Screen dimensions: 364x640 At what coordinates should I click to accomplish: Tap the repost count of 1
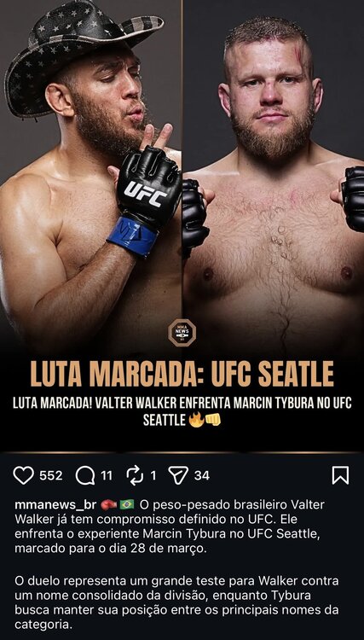(x=153, y=475)
